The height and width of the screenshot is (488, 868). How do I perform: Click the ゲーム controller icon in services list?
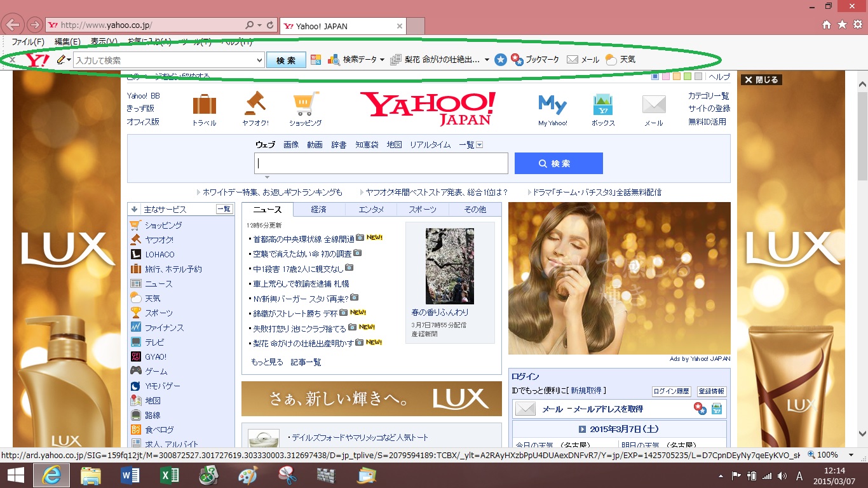135,371
